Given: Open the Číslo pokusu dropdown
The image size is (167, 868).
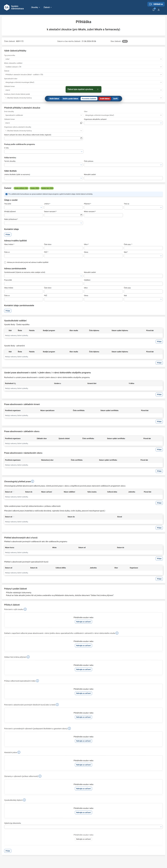Looking at the screenshot, I should tap(124, 165).
